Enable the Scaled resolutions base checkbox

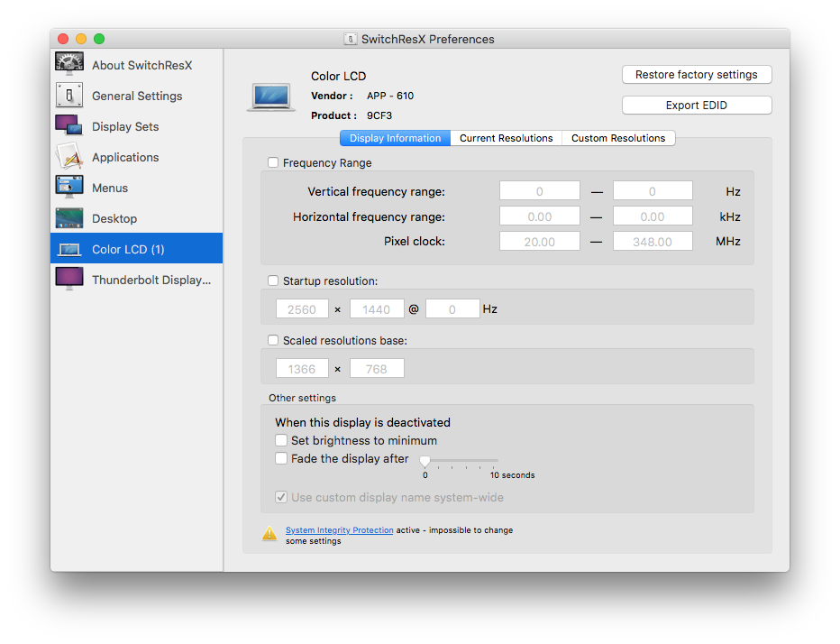[273, 340]
